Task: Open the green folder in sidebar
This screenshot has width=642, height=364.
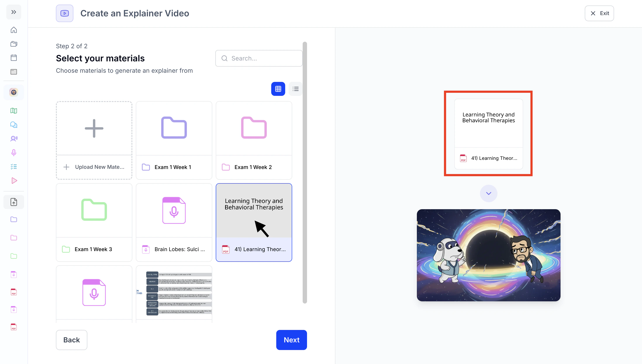Action: coord(14,256)
